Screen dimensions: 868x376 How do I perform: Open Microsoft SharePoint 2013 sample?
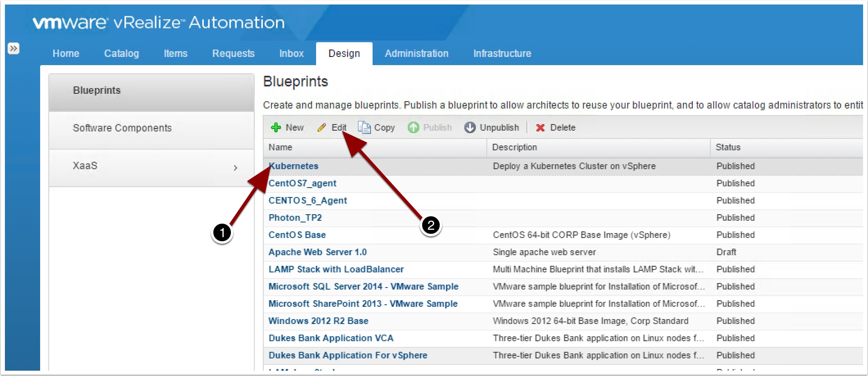point(363,304)
